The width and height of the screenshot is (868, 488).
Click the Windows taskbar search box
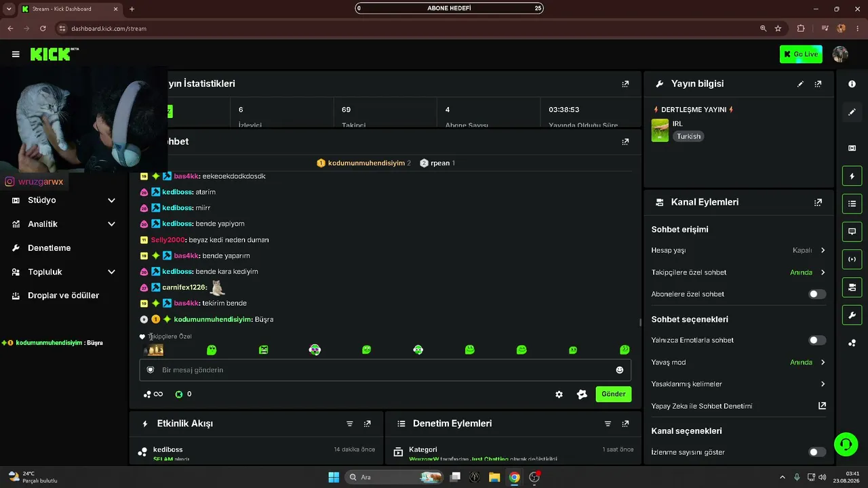tap(393, 477)
